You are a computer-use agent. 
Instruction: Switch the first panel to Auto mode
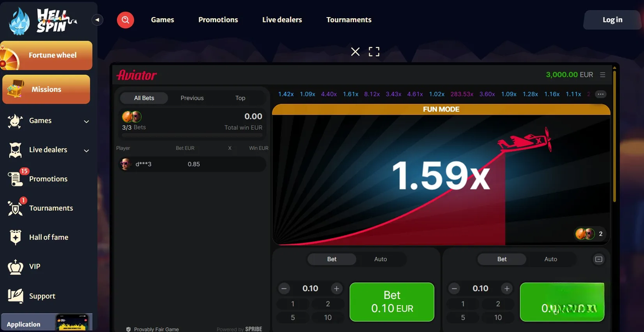380,260
